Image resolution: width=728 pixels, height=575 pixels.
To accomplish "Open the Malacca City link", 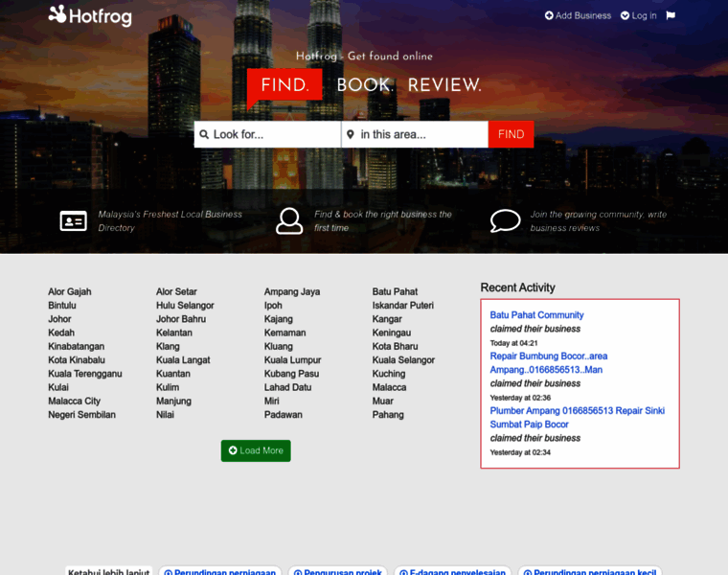I will coord(75,401).
